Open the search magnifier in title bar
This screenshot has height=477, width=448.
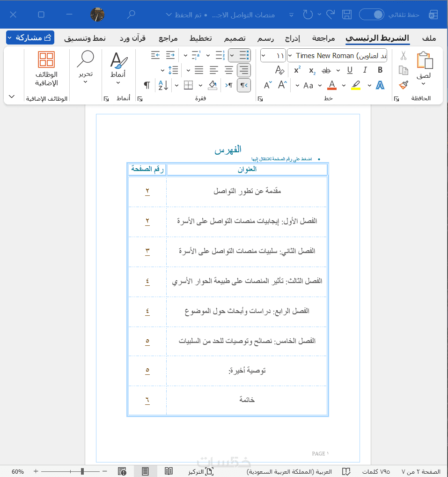click(131, 15)
